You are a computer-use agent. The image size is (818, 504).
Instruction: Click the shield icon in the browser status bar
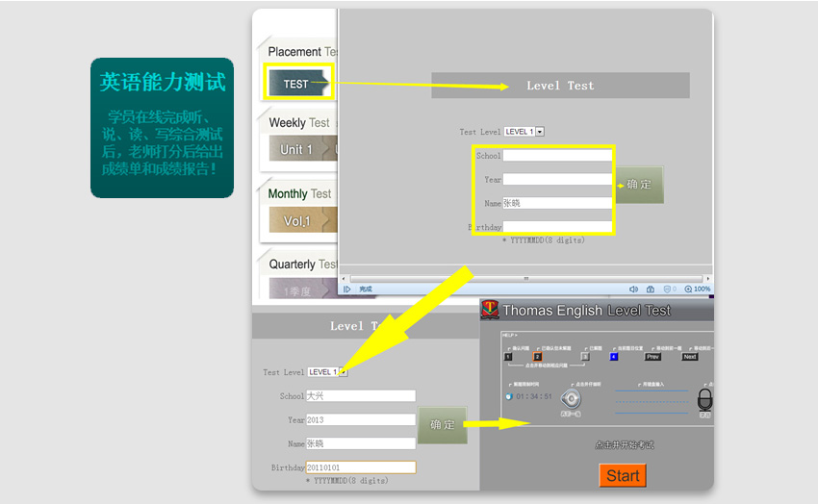pyautogui.click(x=667, y=289)
